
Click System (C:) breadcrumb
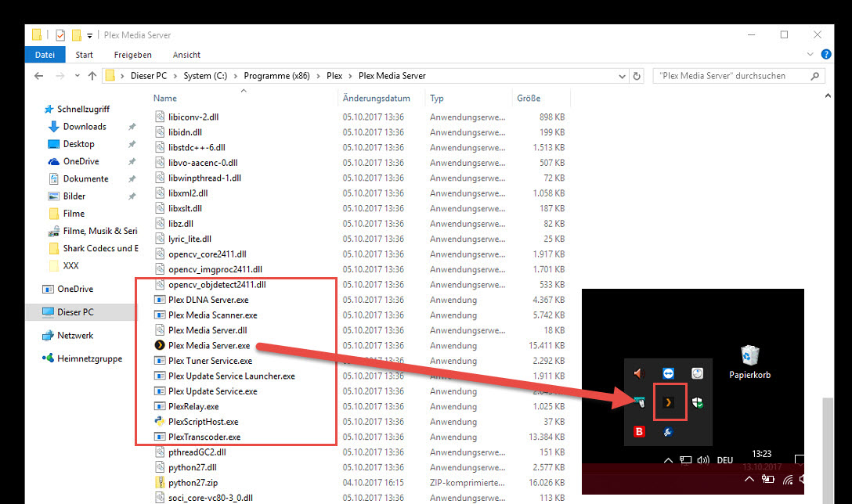(x=205, y=76)
